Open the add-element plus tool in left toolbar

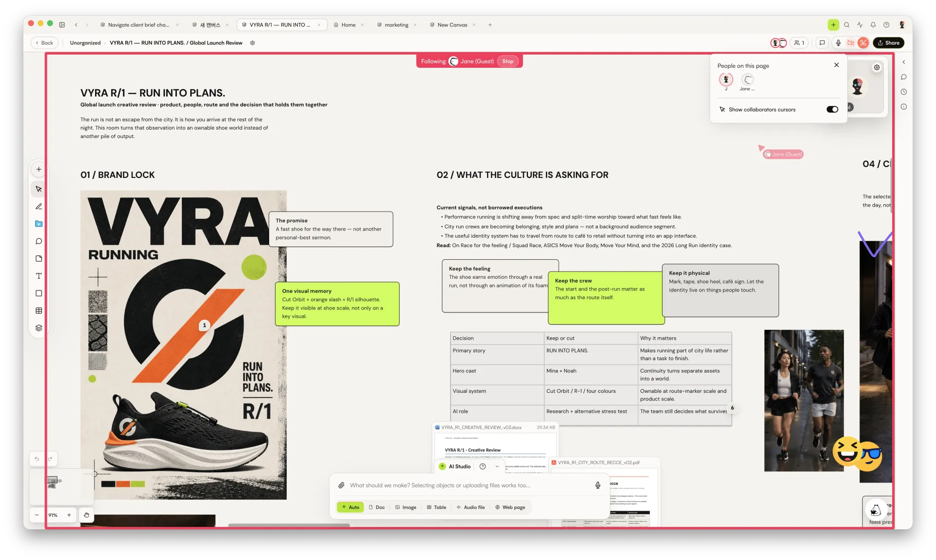point(39,170)
